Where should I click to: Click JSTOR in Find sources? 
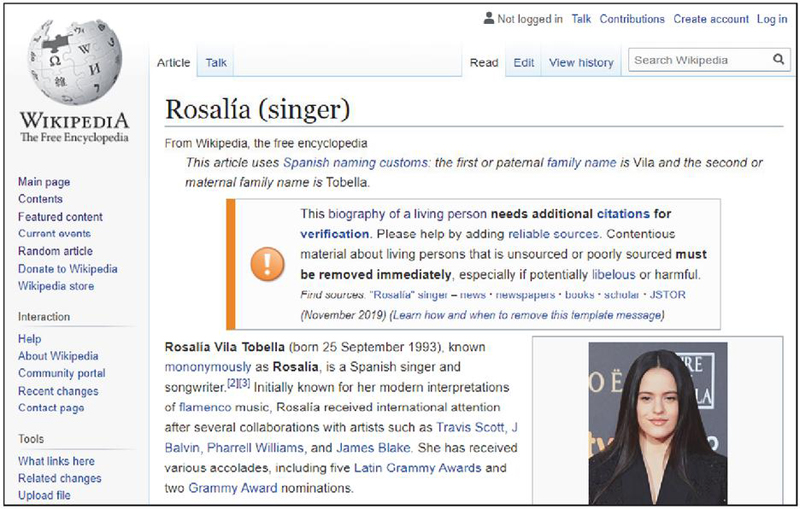pos(667,295)
